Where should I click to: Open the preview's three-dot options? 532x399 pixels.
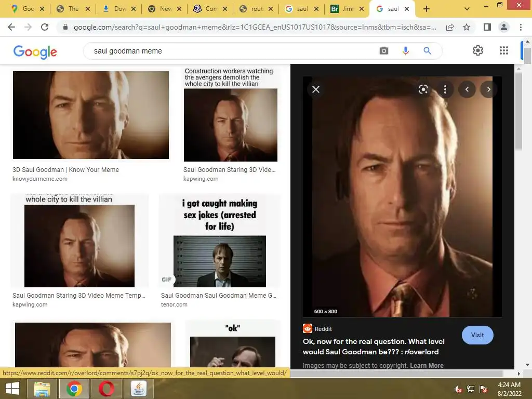click(x=445, y=89)
